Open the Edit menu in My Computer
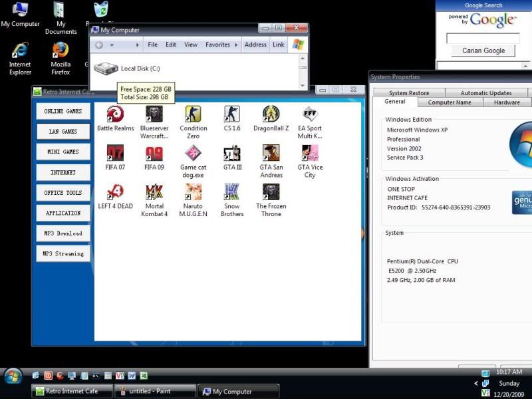The width and height of the screenshot is (532, 399). point(171,45)
